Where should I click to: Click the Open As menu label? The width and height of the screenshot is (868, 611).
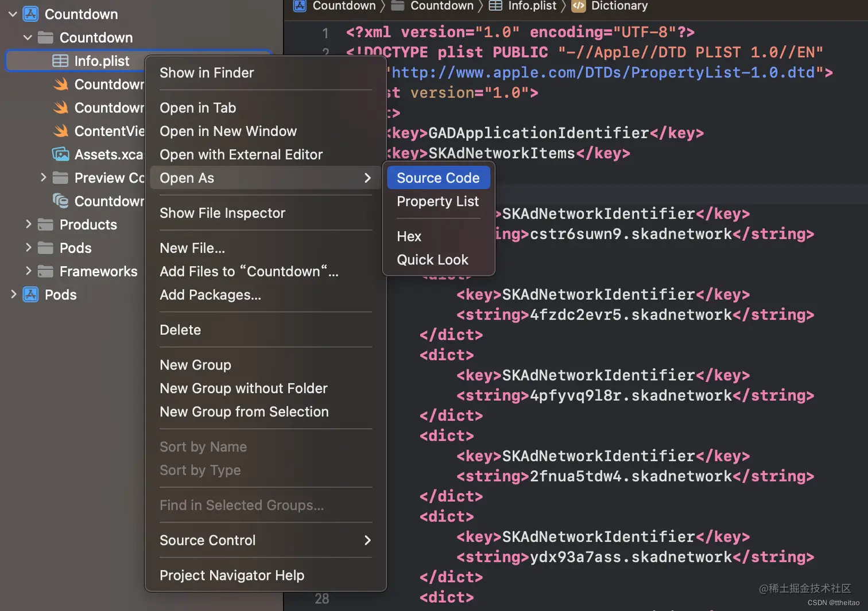tap(187, 178)
